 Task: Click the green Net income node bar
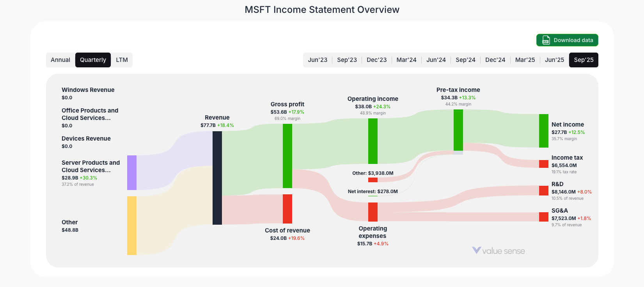tap(544, 131)
